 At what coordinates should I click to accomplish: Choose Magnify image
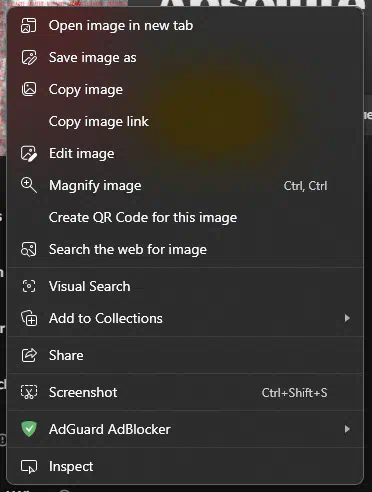[x=185, y=185]
